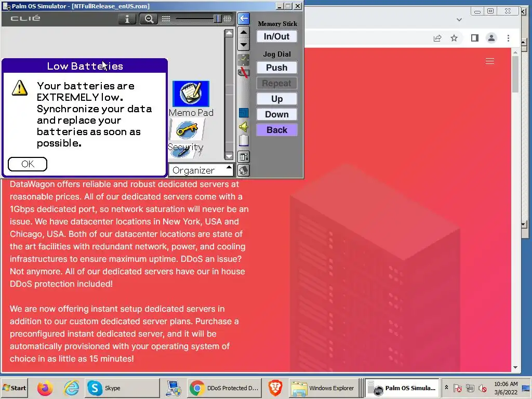Click the blue square status bar icon

244,112
